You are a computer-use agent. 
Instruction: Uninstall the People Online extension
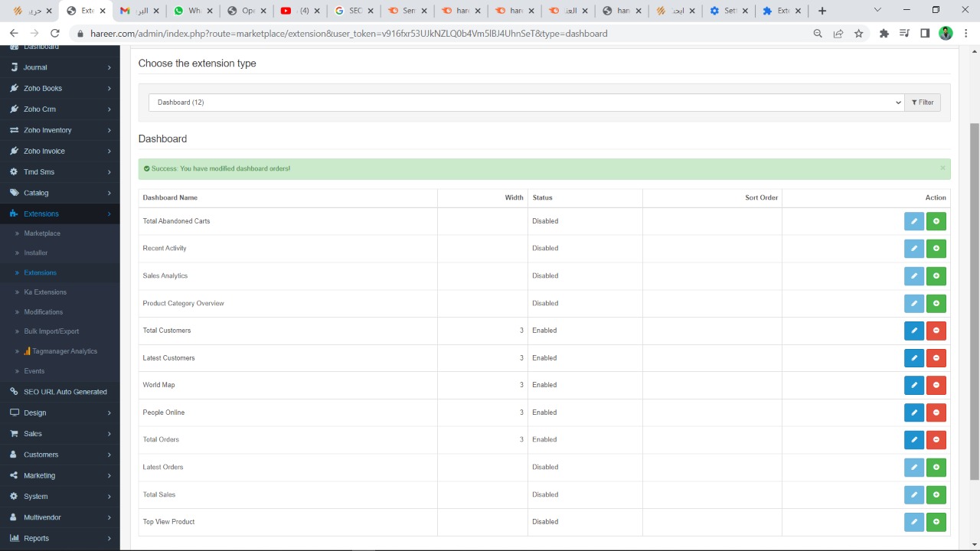936,412
